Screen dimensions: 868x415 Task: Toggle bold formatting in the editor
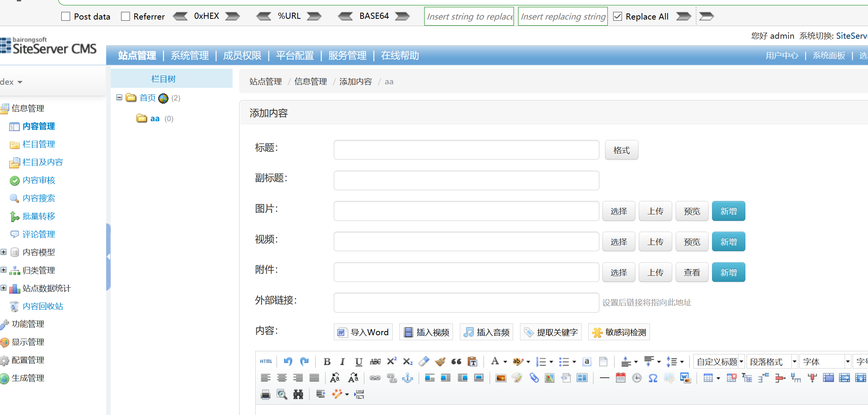point(327,361)
